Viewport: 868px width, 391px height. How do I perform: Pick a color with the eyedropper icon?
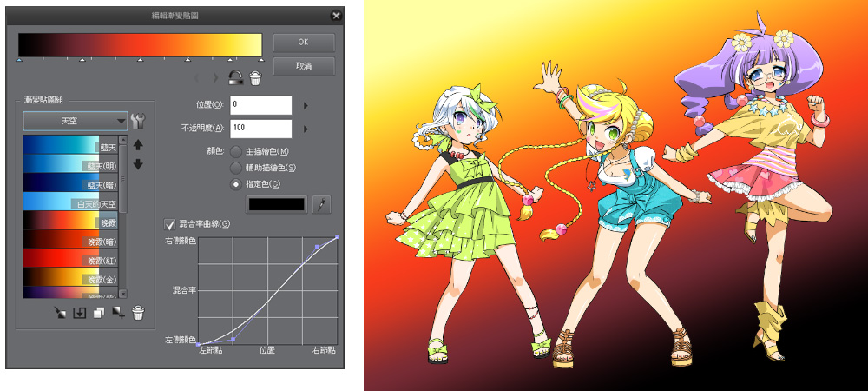321,204
